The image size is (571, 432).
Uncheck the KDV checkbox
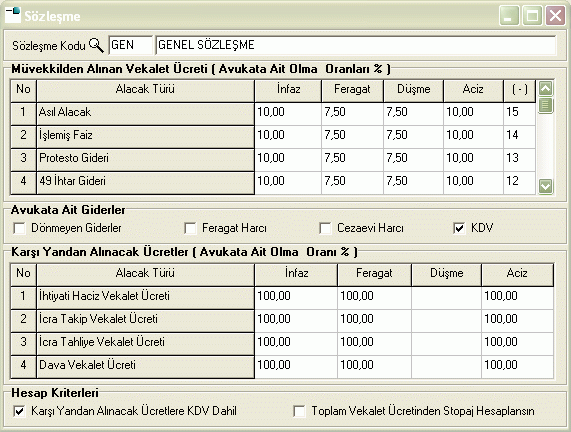pos(459,228)
